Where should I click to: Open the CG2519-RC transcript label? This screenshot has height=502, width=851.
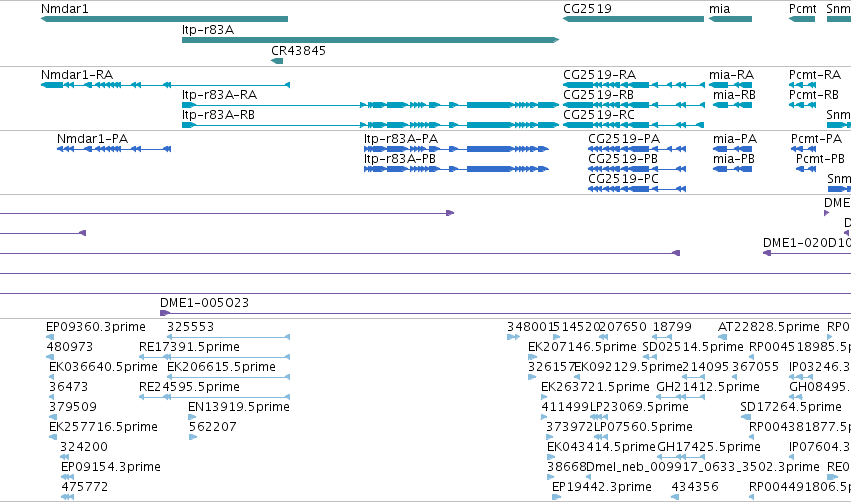click(599, 115)
